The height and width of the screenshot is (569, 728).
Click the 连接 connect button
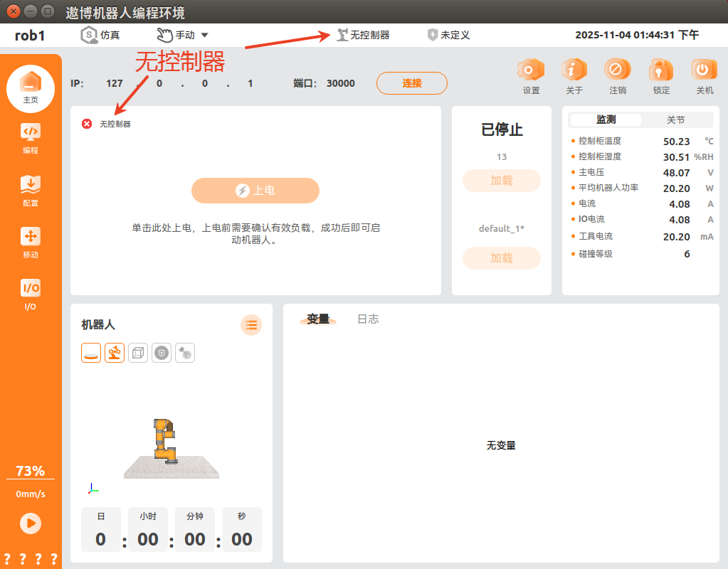[x=411, y=83]
